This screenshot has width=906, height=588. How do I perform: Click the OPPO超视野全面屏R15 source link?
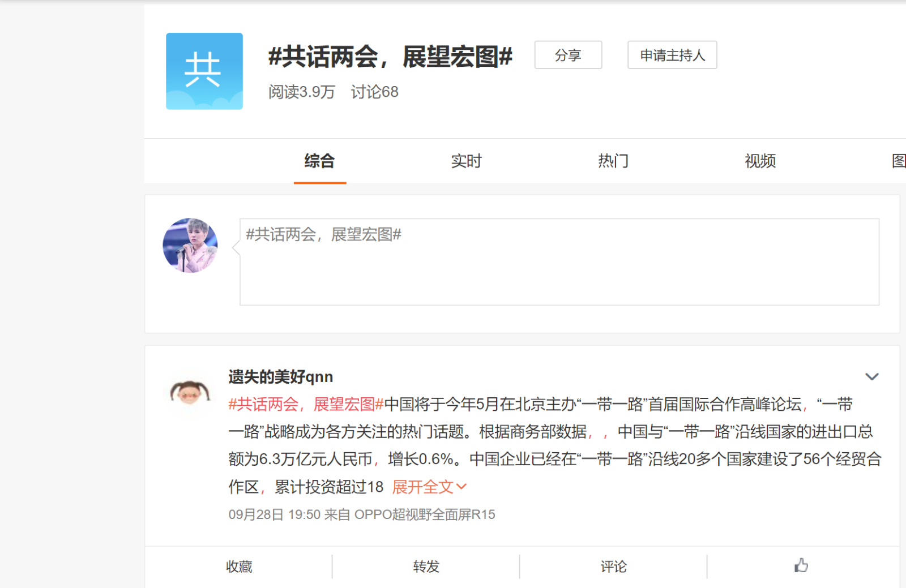point(424,514)
